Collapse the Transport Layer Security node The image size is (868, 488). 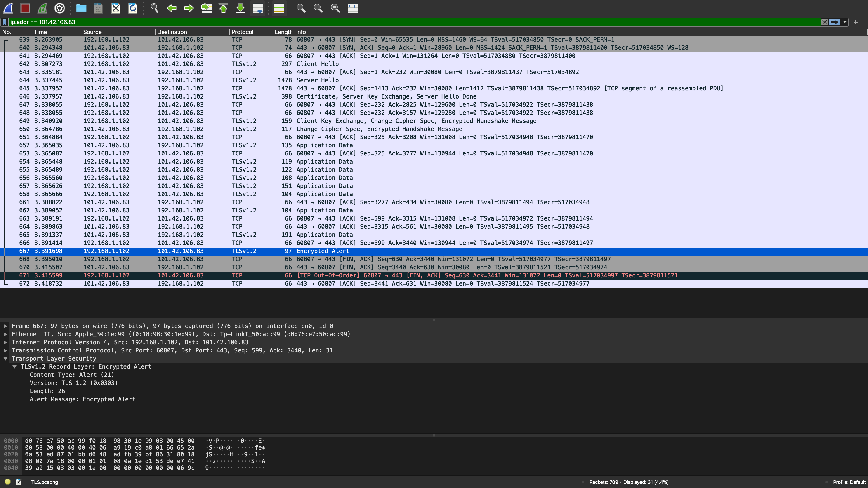pos(5,359)
